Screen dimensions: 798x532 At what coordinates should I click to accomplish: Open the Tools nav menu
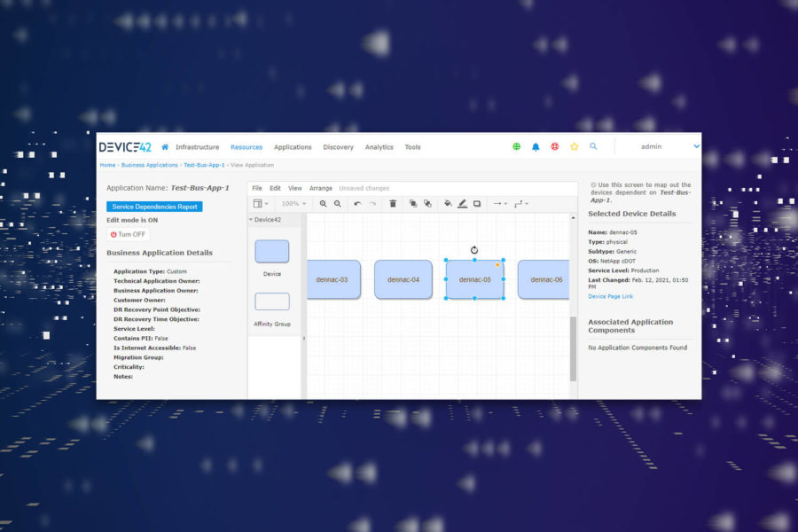point(412,147)
